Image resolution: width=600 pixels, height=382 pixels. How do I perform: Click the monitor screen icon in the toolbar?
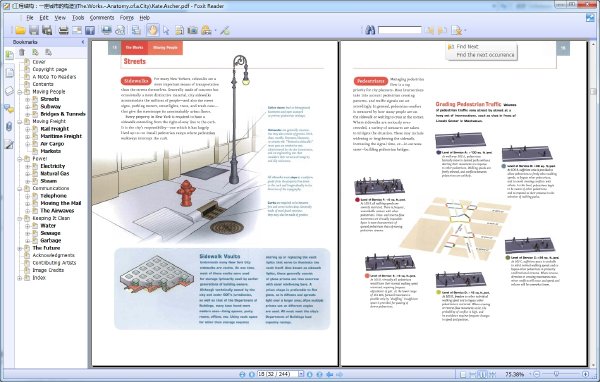tap(107, 30)
